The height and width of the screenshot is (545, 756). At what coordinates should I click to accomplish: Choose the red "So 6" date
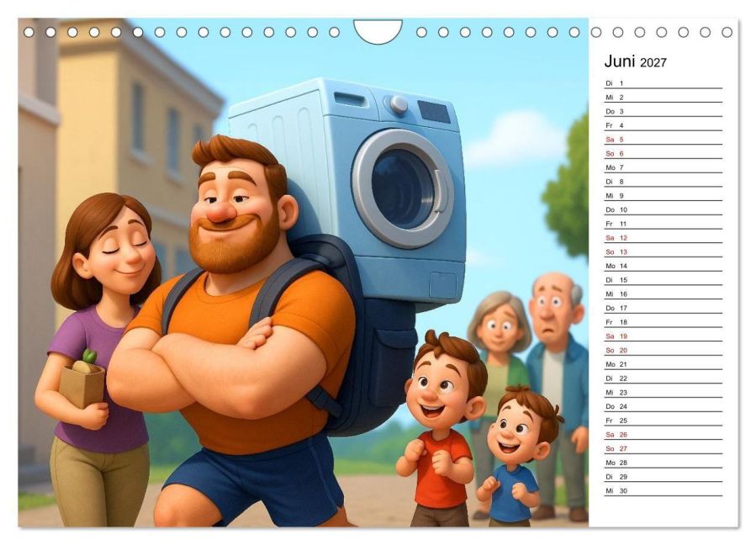663,153
